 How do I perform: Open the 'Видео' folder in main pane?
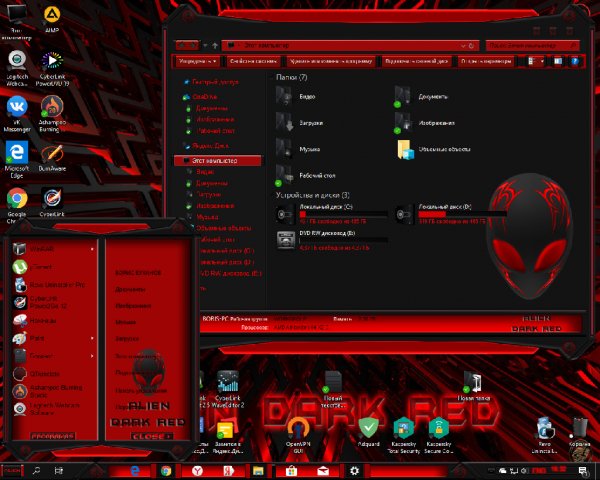[296, 96]
